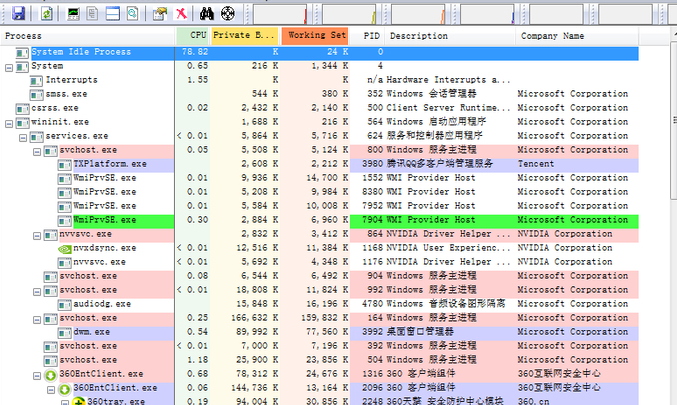Collapse the nvvsvc.exe tree branch
This screenshot has height=405, width=677.
37,234
